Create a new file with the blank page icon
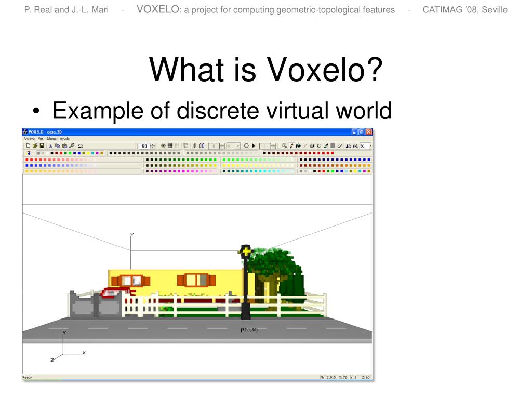The height and width of the screenshot is (399, 532). pyautogui.click(x=28, y=145)
